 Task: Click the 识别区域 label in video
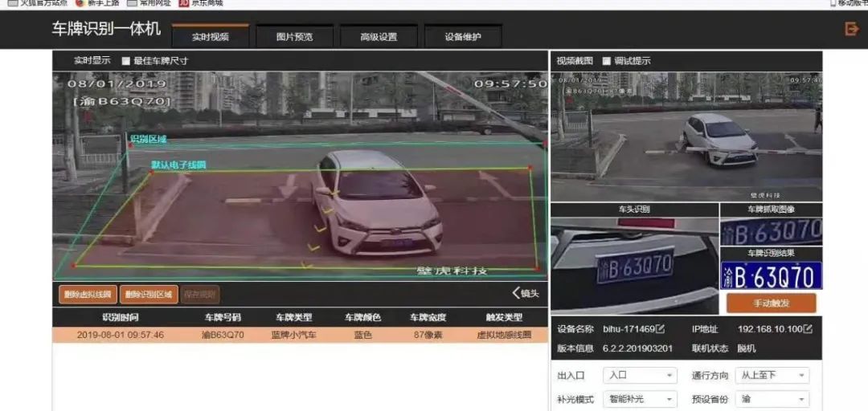(148, 139)
